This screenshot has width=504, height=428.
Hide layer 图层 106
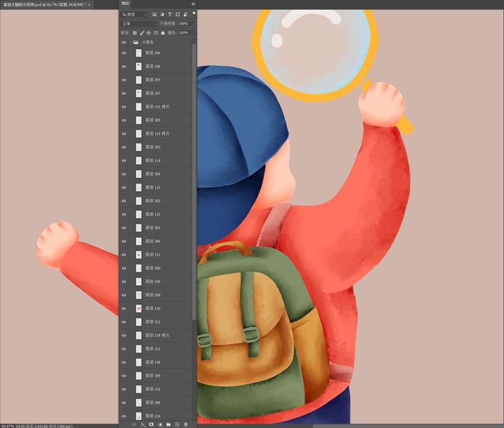point(124,67)
